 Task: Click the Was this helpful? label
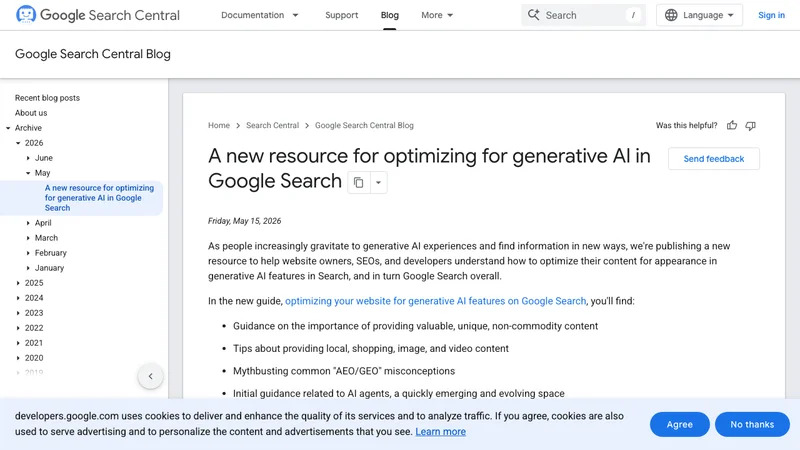click(x=686, y=126)
